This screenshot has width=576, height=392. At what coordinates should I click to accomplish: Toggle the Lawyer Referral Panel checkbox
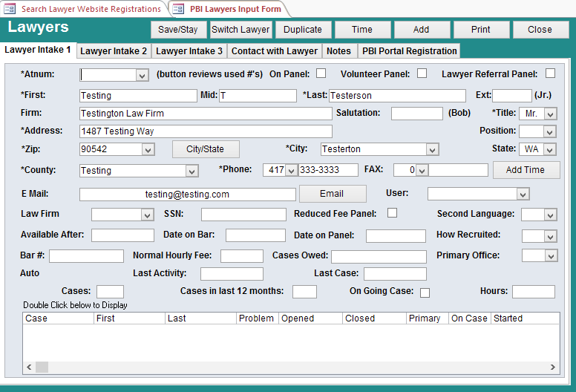[x=550, y=73]
